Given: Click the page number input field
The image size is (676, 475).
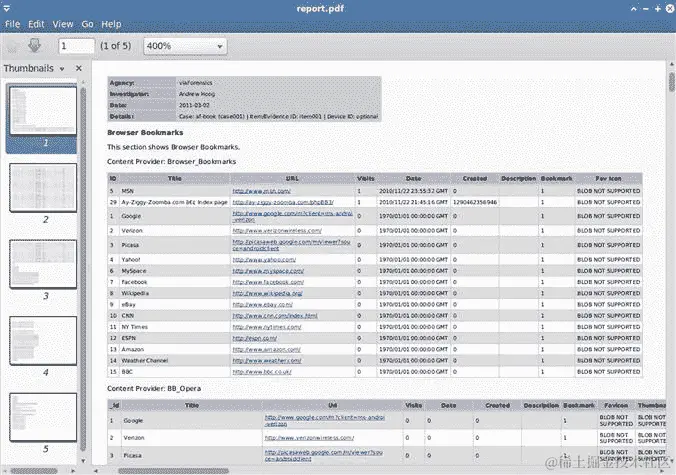Looking at the screenshot, I should click(76, 46).
